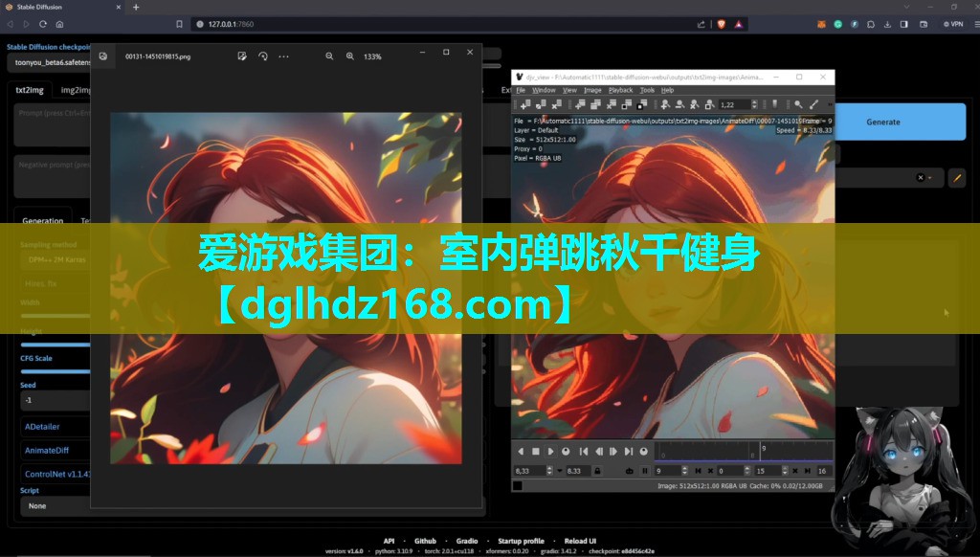
Task: Open the API footer link
Action: coord(389,541)
